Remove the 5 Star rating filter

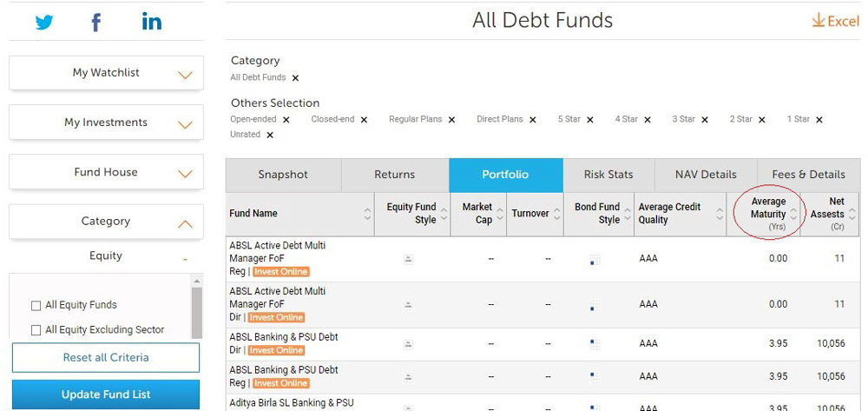pos(590,120)
